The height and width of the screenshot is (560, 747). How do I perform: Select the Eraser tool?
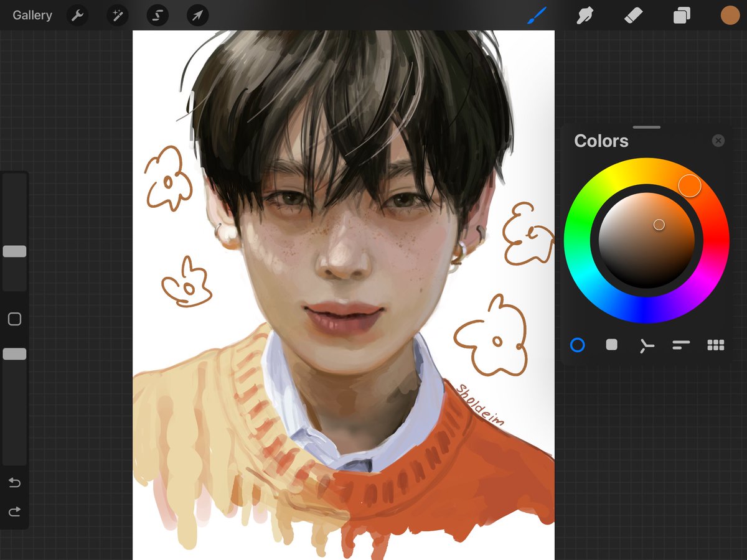point(633,16)
